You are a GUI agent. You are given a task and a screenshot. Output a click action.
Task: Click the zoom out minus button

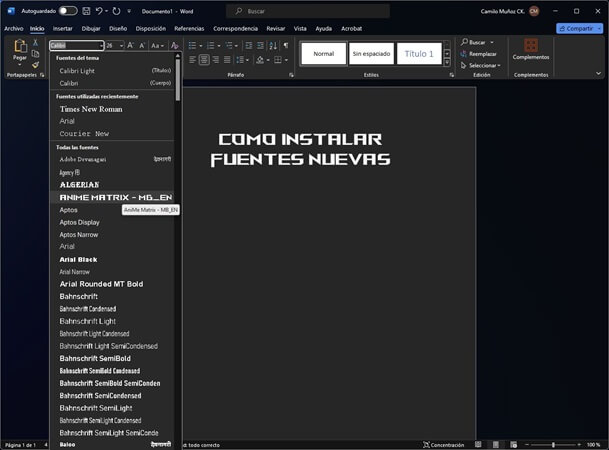[527, 445]
